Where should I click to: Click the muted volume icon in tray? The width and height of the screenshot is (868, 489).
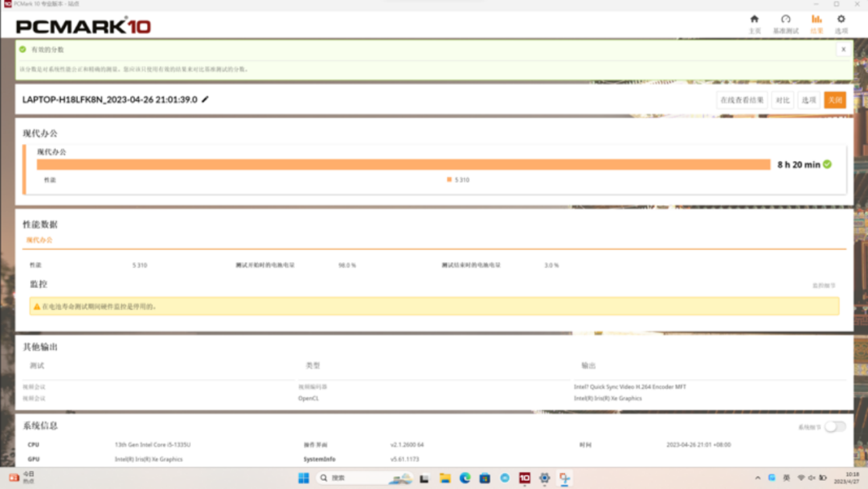[812, 478]
